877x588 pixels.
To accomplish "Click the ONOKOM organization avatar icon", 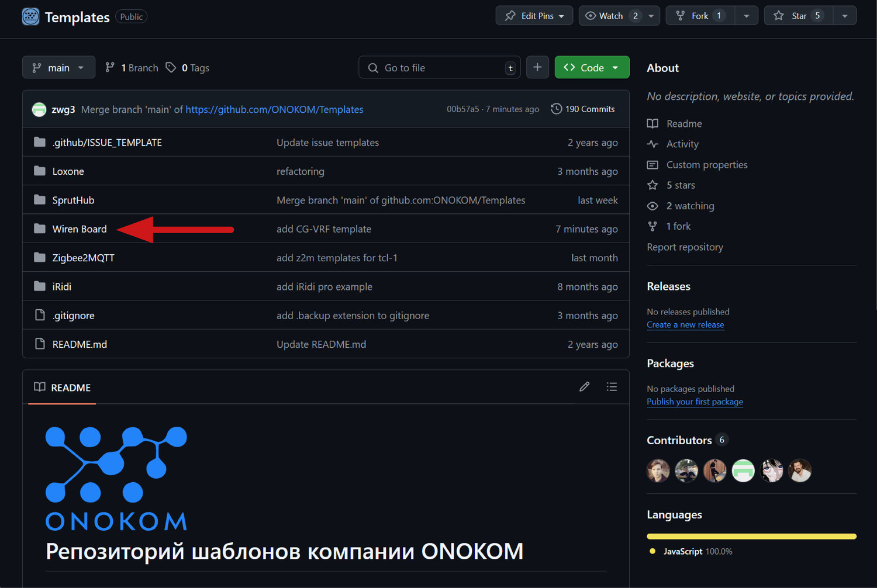I will pos(30,16).
